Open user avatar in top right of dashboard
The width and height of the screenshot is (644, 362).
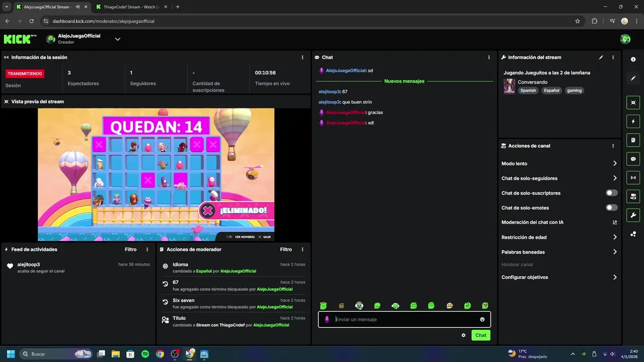tap(625, 39)
